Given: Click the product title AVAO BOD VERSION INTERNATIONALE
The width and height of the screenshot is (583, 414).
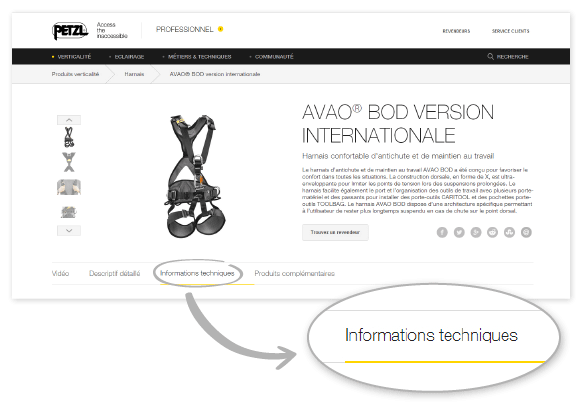Looking at the screenshot, I should click(398, 124).
